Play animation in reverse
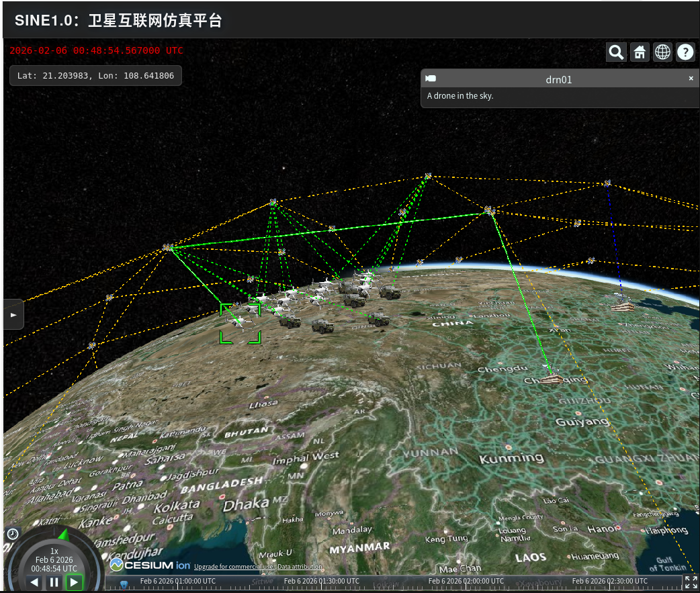Viewport: 700px width, 593px height. coord(35,582)
